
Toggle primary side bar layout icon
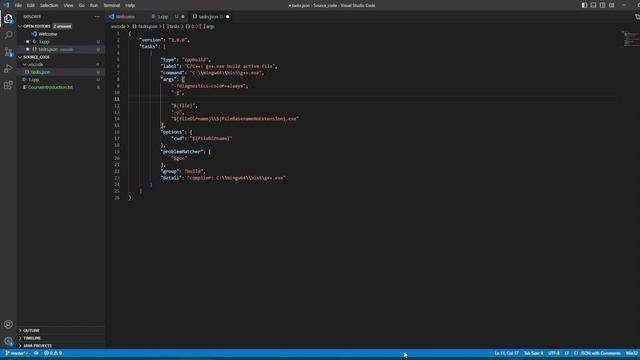(x=584, y=5)
